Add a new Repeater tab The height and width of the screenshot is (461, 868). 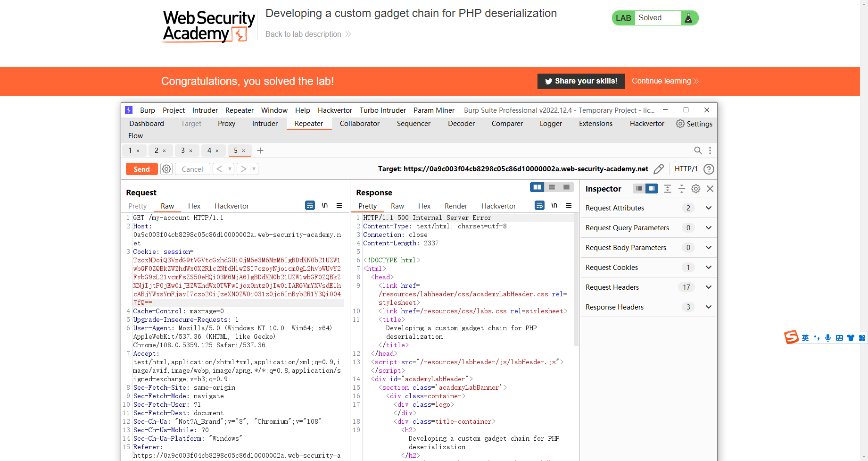tap(260, 151)
